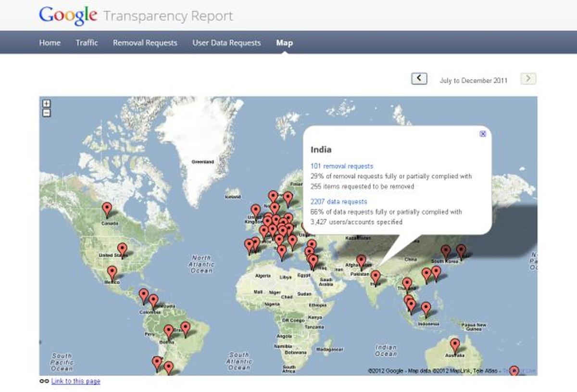Go to previous reporting period arrow
The width and height of the screenshot is (577, 392).
click(x=419, y=78)
